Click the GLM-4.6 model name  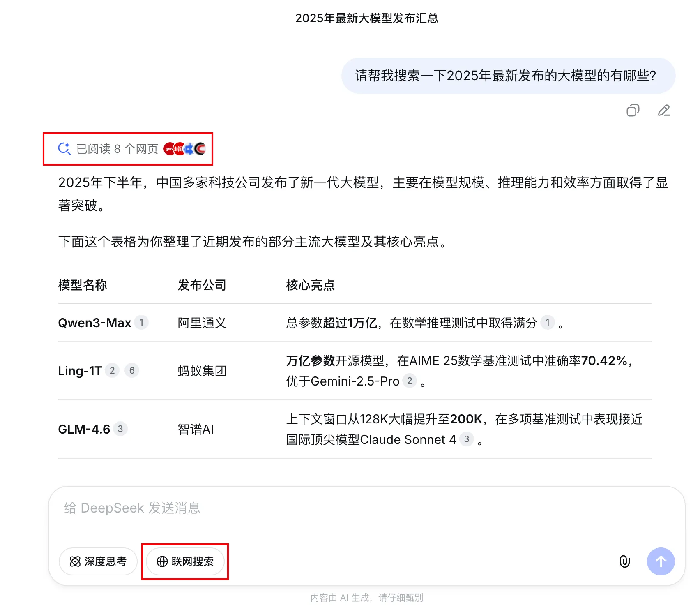pyautogui.click(x=84, y=429)
